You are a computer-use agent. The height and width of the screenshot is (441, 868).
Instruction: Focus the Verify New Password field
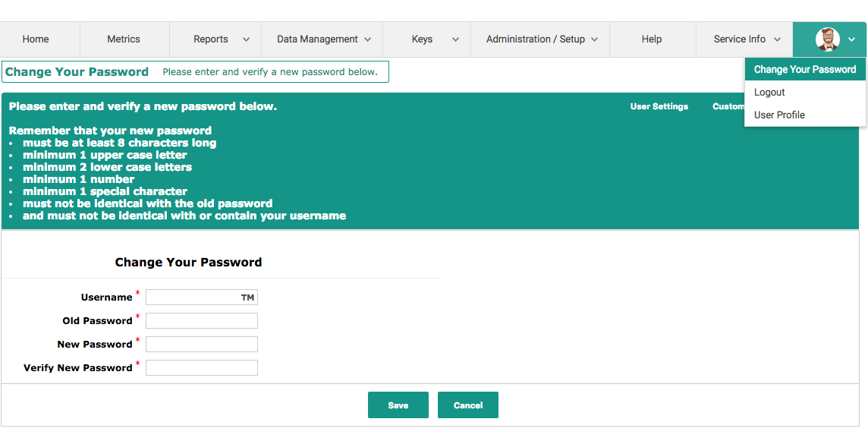pyautogui.click(x=202, y=368)
